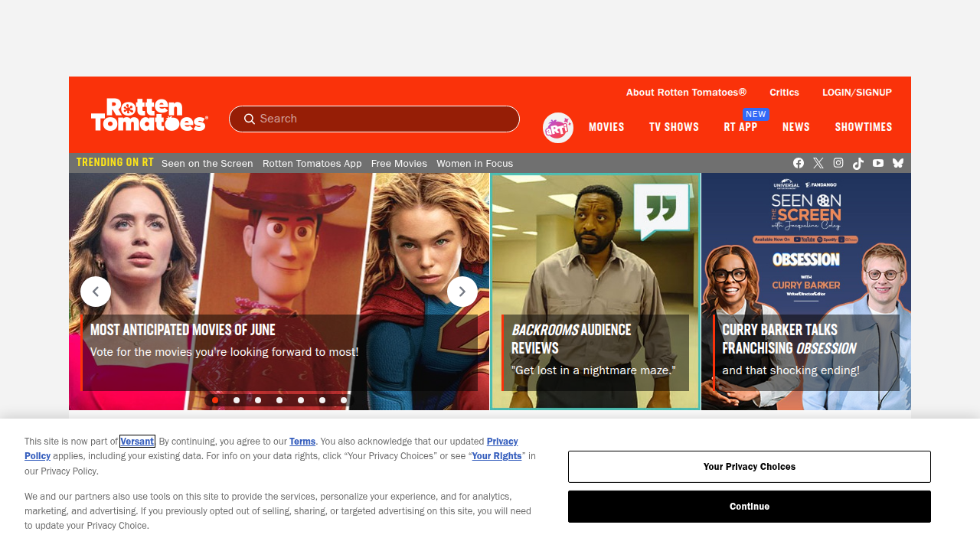980x551 pixels.
Task: Click "Get lost in a nightmare maze." text
Action: tap(593, 370)
